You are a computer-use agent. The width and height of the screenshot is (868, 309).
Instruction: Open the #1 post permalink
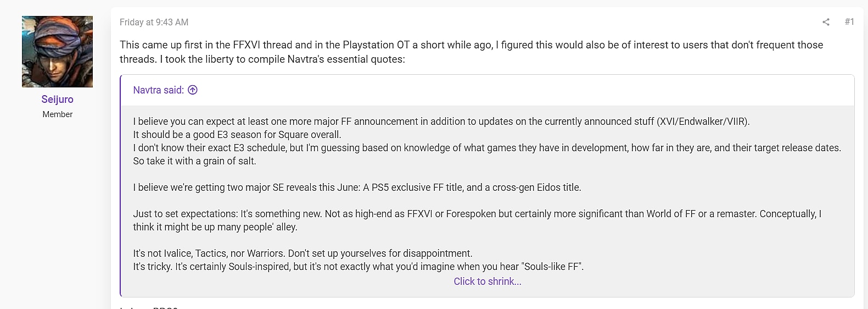pos(849,22)
